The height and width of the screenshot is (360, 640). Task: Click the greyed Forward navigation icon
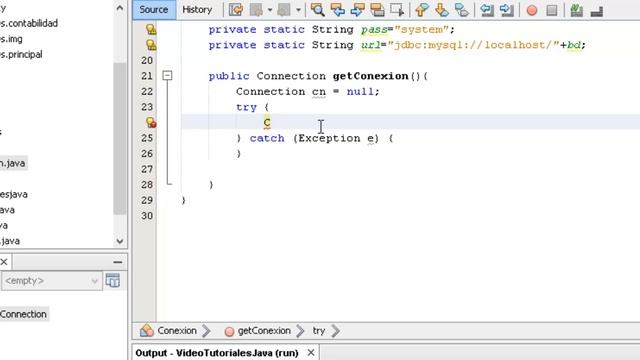click(284, 10)
